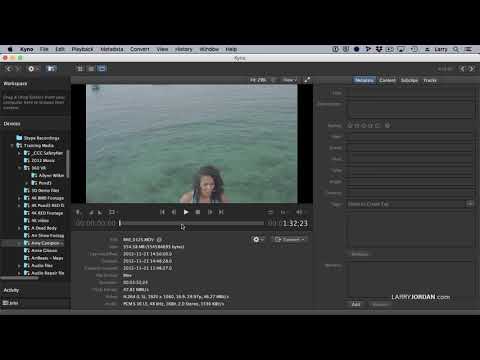Expand the A Dead Body folder
Screen dimensions: 480x360
coord(19,228)
